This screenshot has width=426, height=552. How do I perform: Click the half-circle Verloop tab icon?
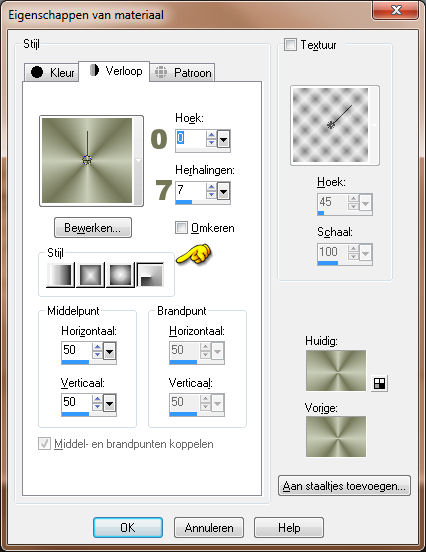[x=94, y=70]
